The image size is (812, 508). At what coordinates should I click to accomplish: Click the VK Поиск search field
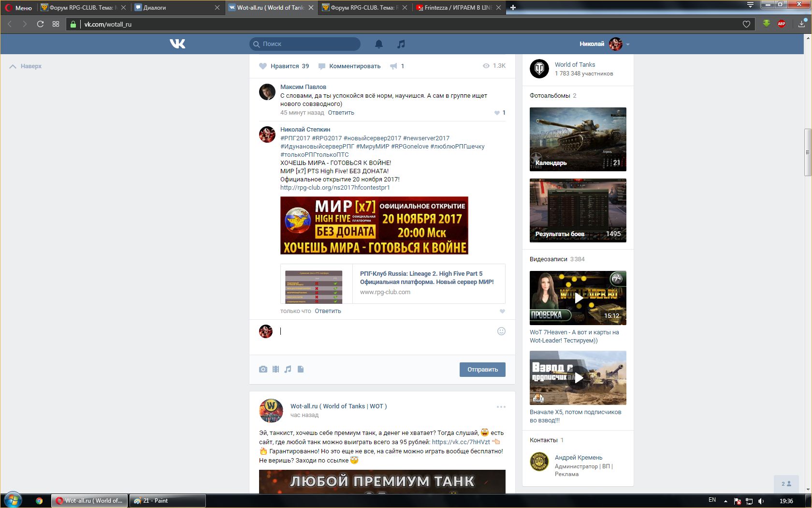[x=305, y=44]
